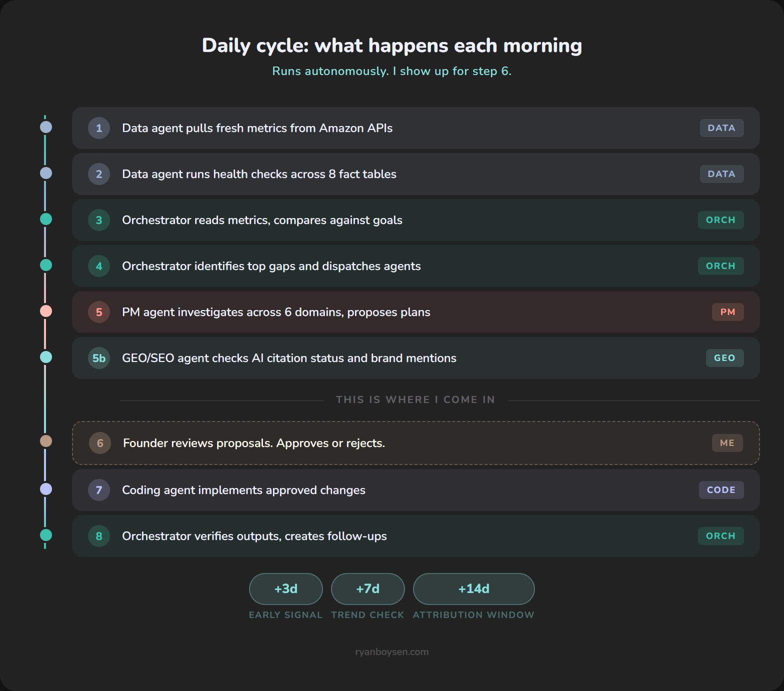This screenshot has height=691, width=784.
Task: Select timeline dot beside health checks step
Action: click(x=46, y=173)
